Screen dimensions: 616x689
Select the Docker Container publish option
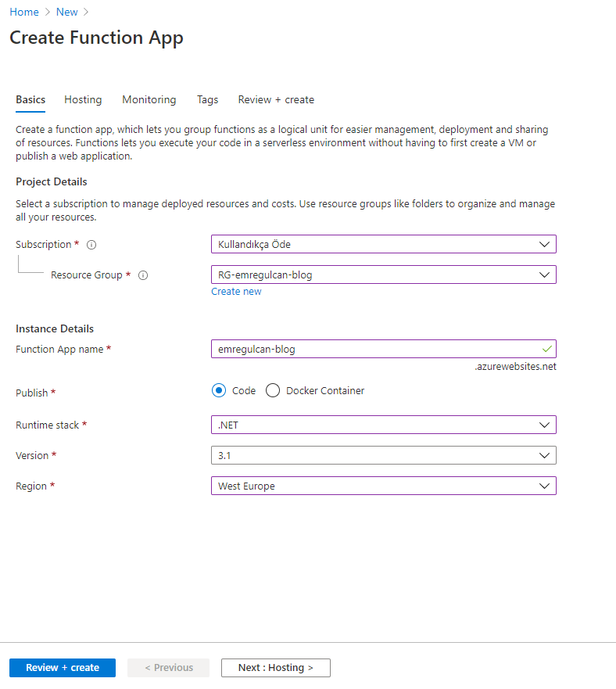(272, 390)
